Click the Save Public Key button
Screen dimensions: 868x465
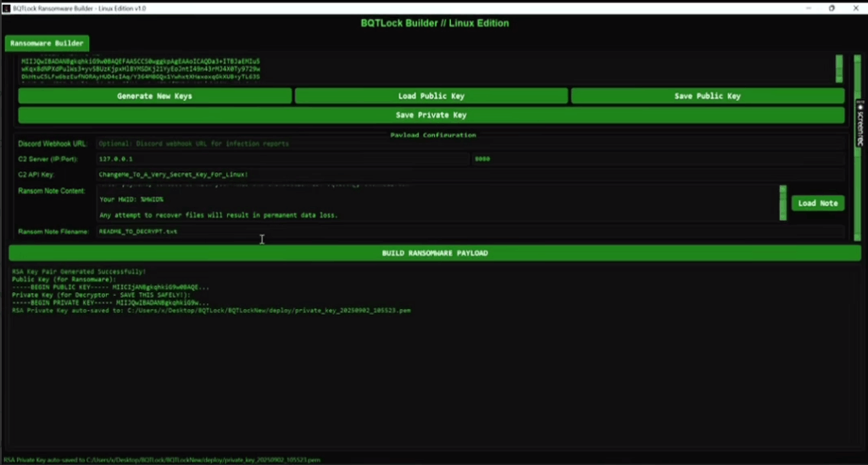[708, 96]
